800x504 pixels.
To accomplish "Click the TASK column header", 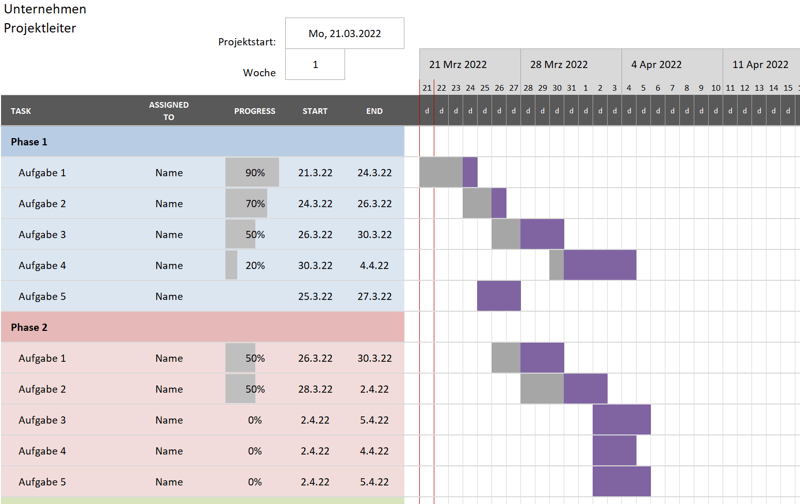I will tap(22, 111).
